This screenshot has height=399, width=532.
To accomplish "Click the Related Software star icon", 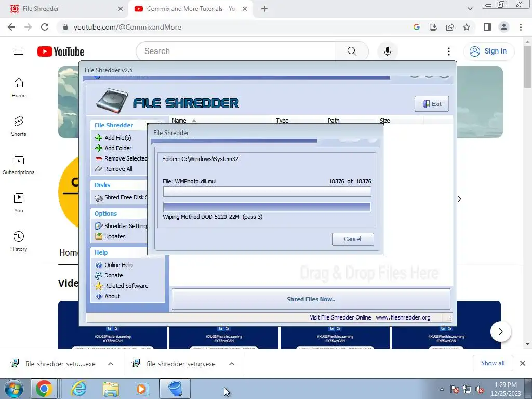I will pos(99,286).
